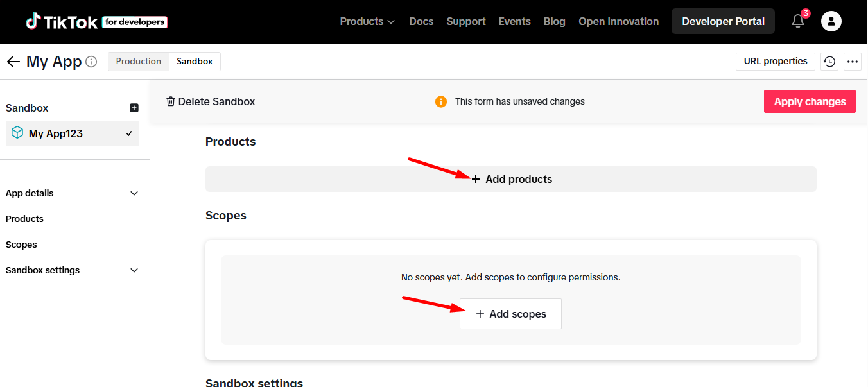The height and width of the screenshot is (387, 868).
Task: Click the Add products bar
Action: point(511,179)
